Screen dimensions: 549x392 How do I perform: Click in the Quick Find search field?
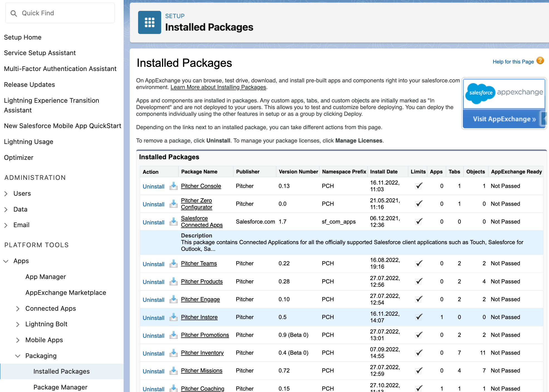coord(64,13)
